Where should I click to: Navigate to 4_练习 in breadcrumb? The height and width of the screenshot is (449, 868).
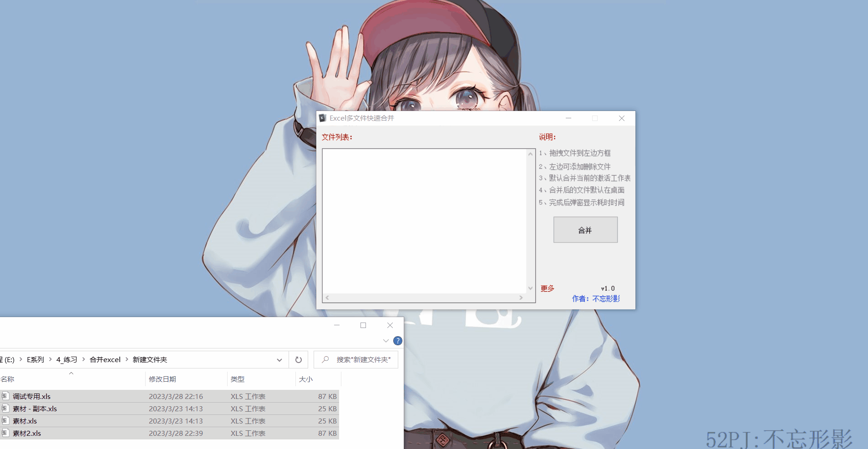[x=67, y=359]
